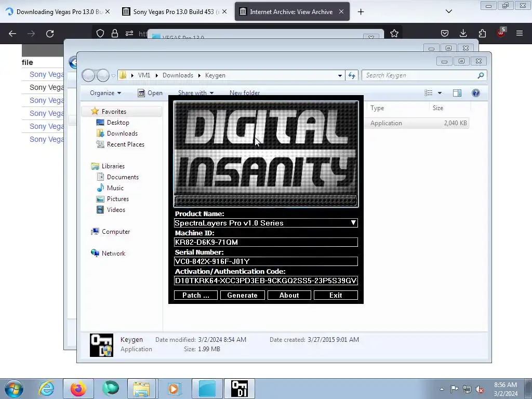Image resolution: width=532 pixels, height=399 pixels.
Task: Click the Generate button
Action: click(x=242, y=295)
